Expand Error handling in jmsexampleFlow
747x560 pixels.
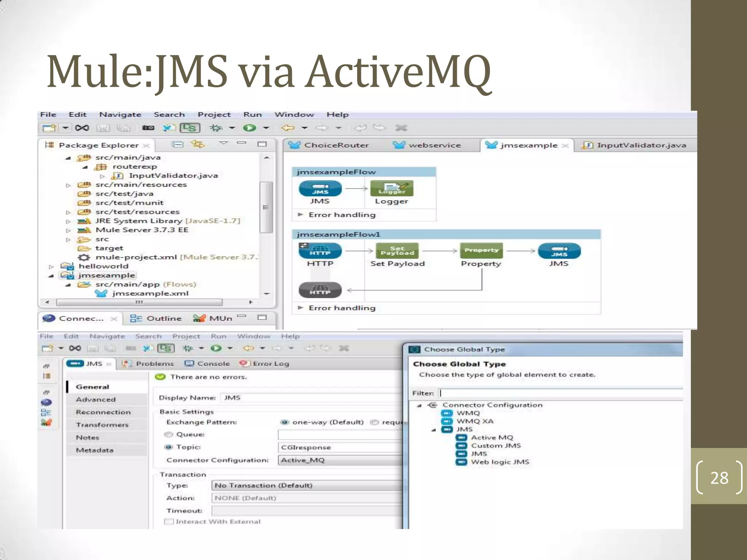(x=301, y=214)
